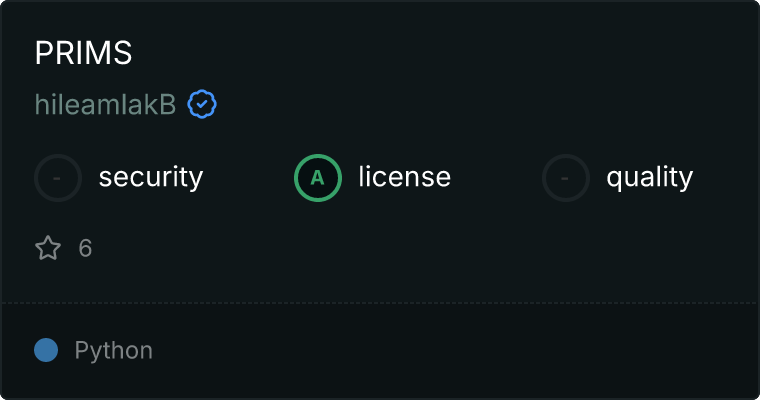760x400 pixels.
Task: Click the empty footer area right of Python
Action: point(450,351)
